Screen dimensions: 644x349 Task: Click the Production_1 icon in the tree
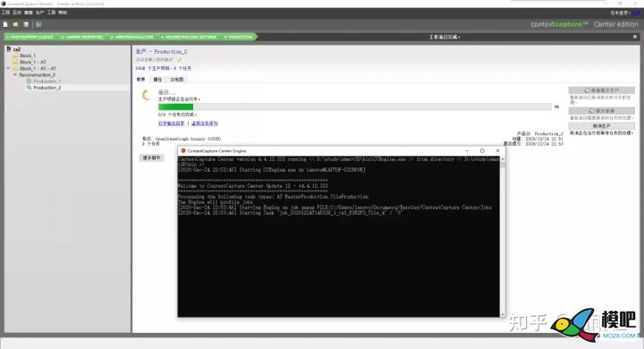click(x=29, y=81)
